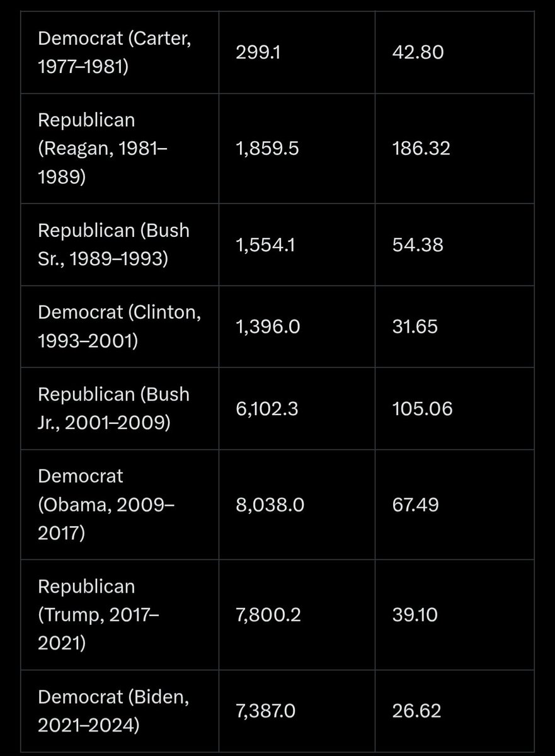555x756 pixels.
Task: Select Republican Bush Sr. 1989–1993 cell
Action: tap(120, 244)
